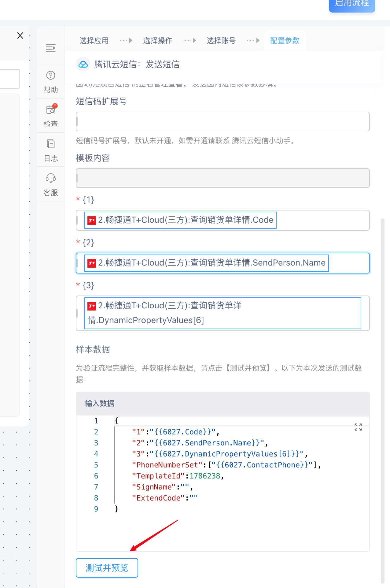Click the TemplateId value 1786238
Viewport: 390px width, 588px height.
point(205,476)
